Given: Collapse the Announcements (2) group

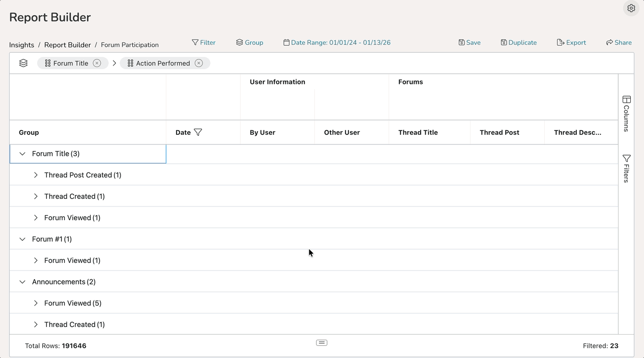Looking at the screenshot, I should [22, 282].
